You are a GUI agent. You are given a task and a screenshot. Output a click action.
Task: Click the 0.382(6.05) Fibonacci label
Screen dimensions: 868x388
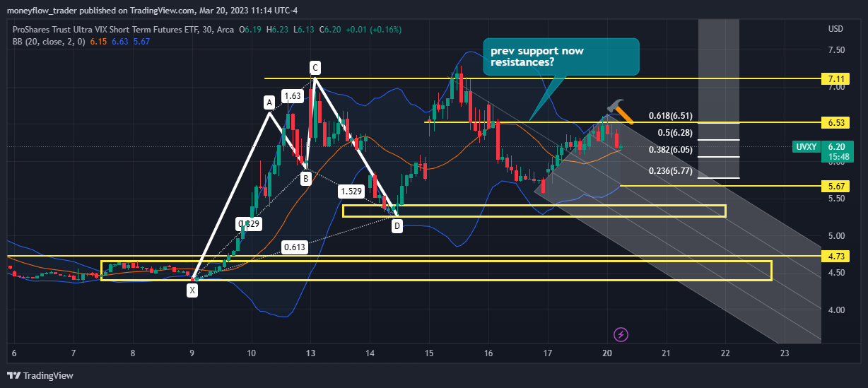(x=671, y=149)
